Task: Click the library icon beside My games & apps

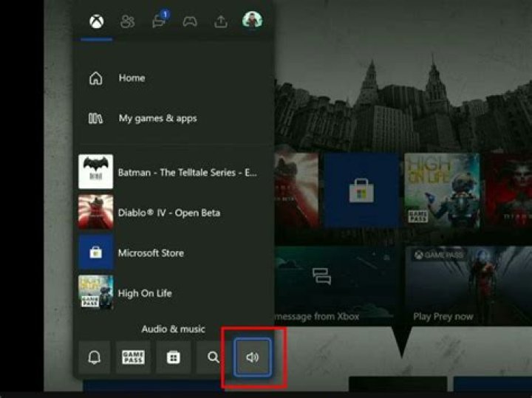Action: coord(95,118)
